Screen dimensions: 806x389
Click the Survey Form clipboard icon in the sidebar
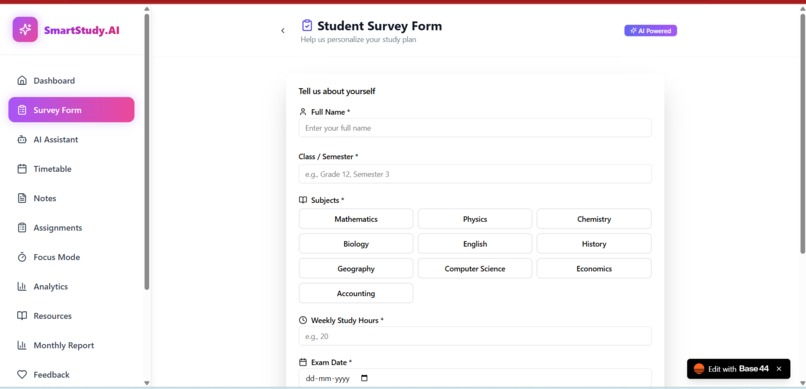pos(22,110)
